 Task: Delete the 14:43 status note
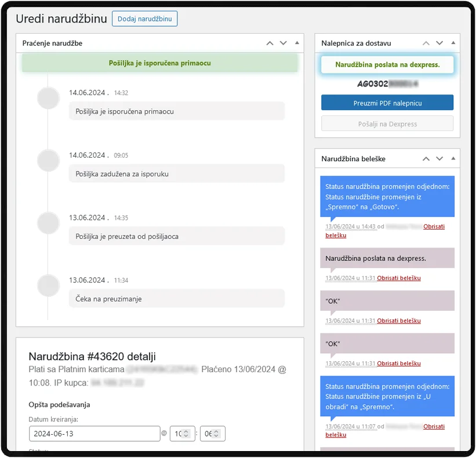click(434, 227)
